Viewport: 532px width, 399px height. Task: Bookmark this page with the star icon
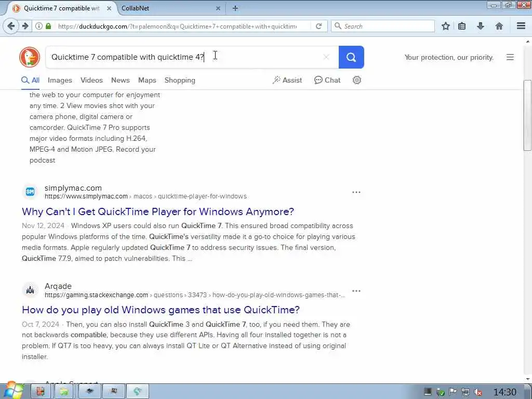[x=445, y=26]
